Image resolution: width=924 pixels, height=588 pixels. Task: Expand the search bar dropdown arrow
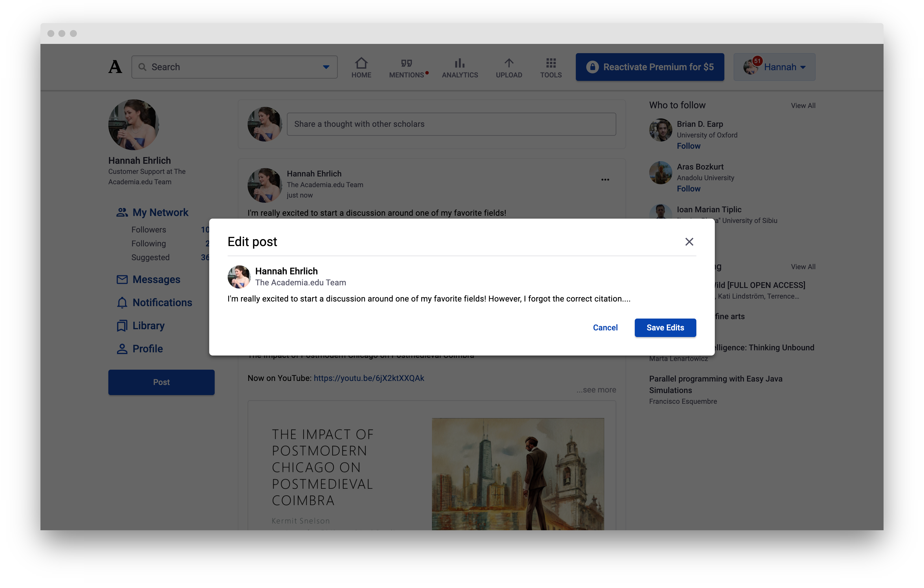point(326,67)
